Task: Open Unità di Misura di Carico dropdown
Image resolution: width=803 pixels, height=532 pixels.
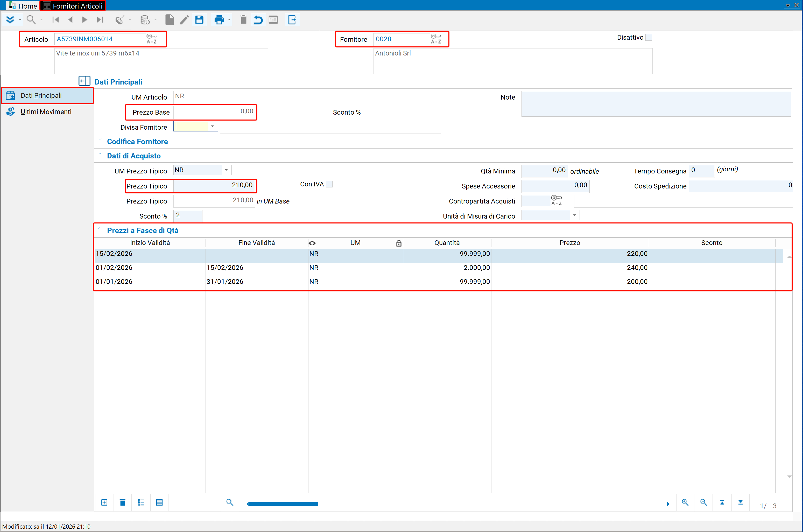Action: [574, 215]
